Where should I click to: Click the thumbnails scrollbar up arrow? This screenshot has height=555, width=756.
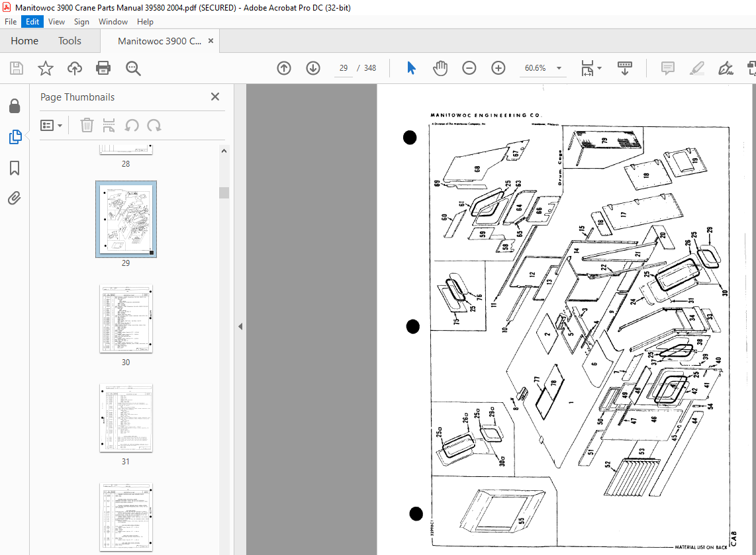pyautogui.click(x=224, y=151)
